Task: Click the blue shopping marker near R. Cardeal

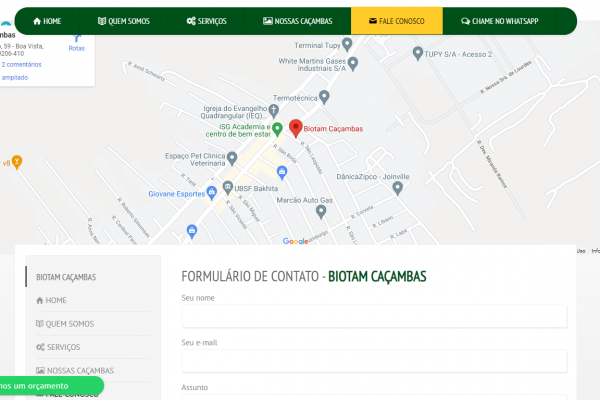Action: (192, 232)
